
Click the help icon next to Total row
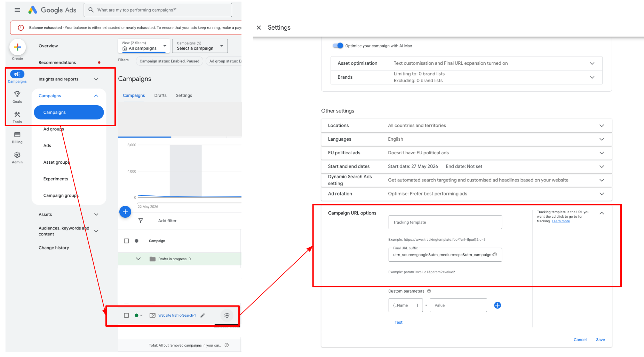pyautogui.click(x=227, y=345)
